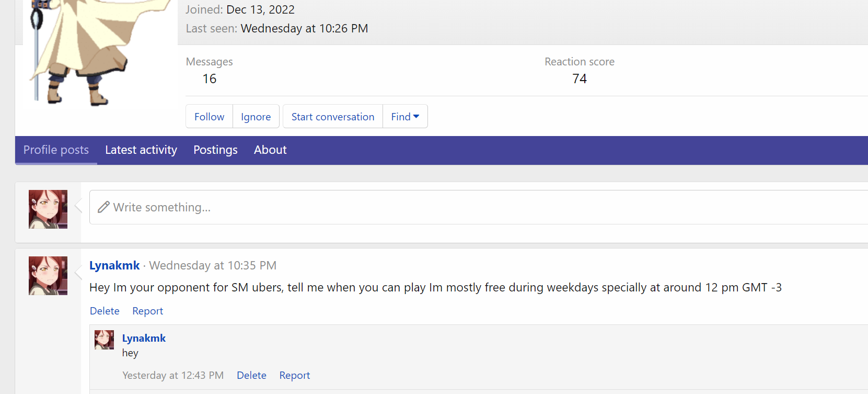Click the messages count of 16
This screenshot has width=868, height=394.
click(210, 79)
